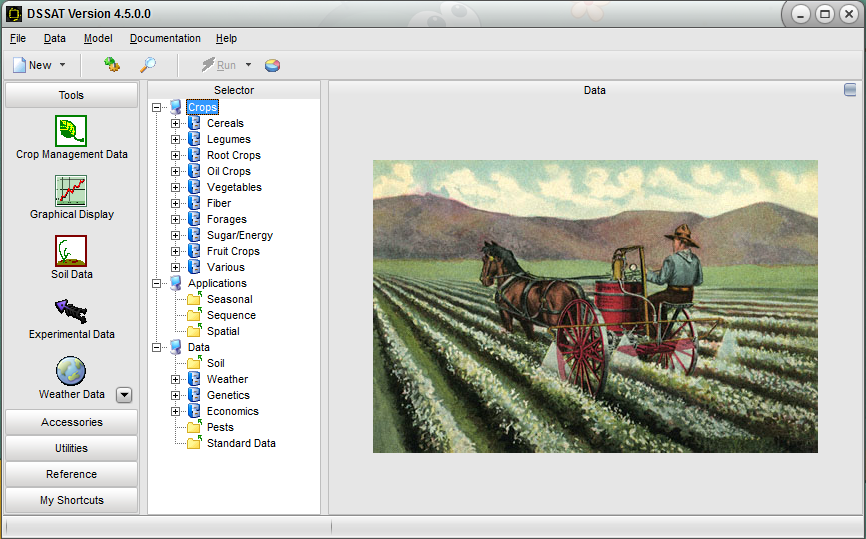
Task: Open the Documentation menu
Action: pos(165,38)
